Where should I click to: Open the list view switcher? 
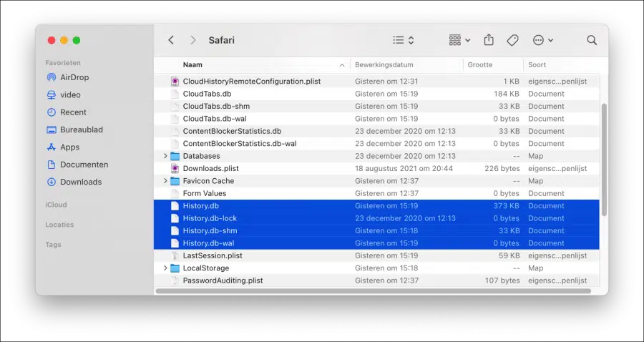coord(404,40)
